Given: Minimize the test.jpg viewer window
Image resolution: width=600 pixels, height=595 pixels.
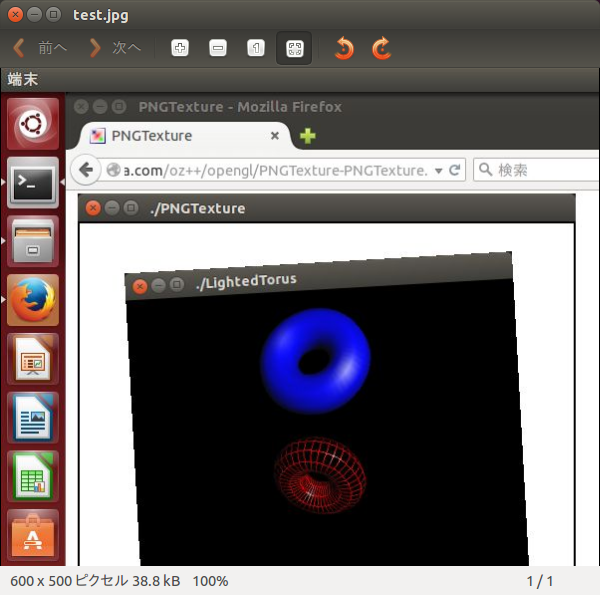Looking at the screenshot, I should point(34,15).
